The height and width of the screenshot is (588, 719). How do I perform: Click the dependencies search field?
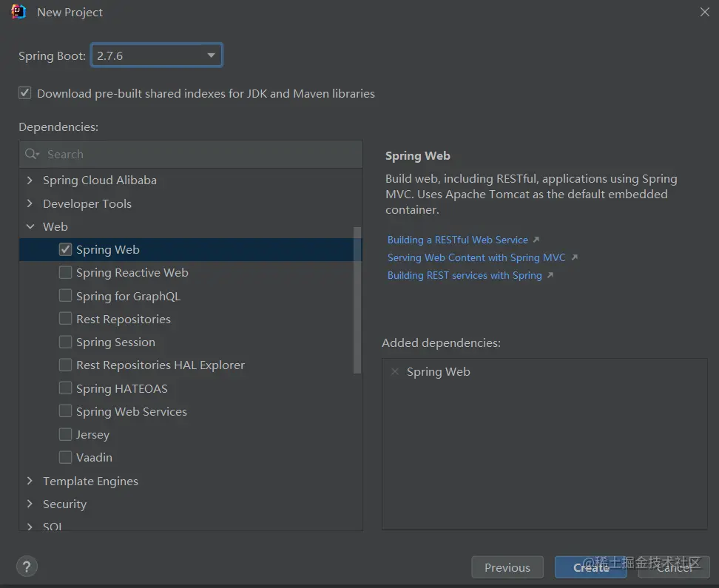pos(200,154)
